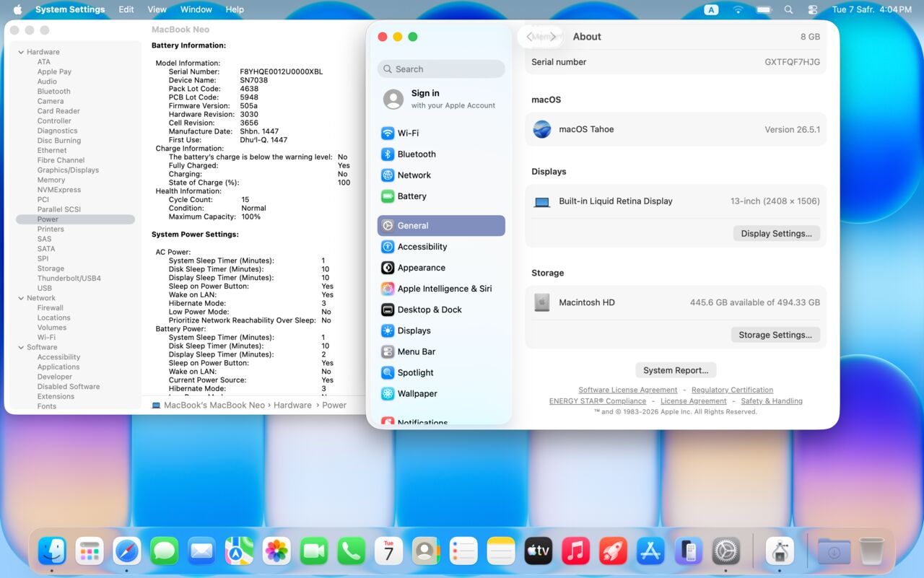
Task: Open the Edit menu
Action: (126, 9)
